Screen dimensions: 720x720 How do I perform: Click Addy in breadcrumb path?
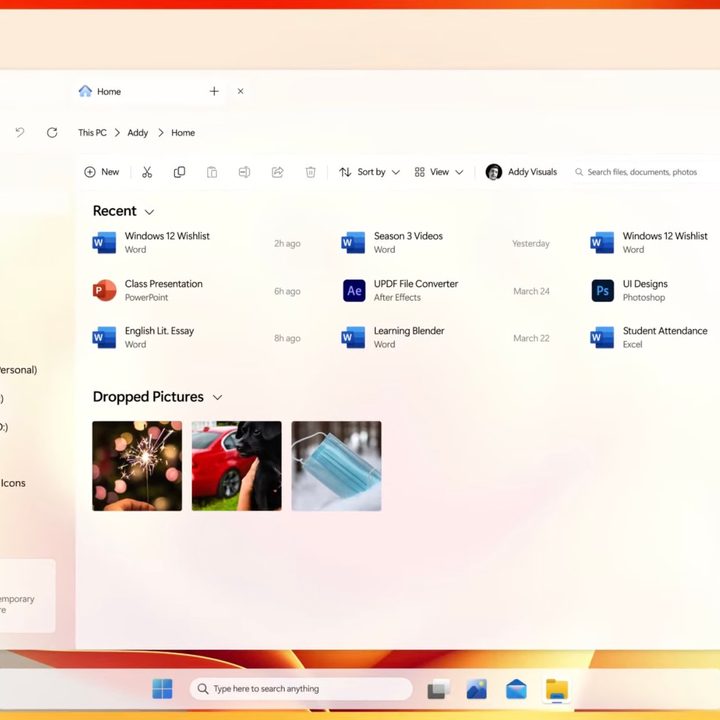(137, 133)
